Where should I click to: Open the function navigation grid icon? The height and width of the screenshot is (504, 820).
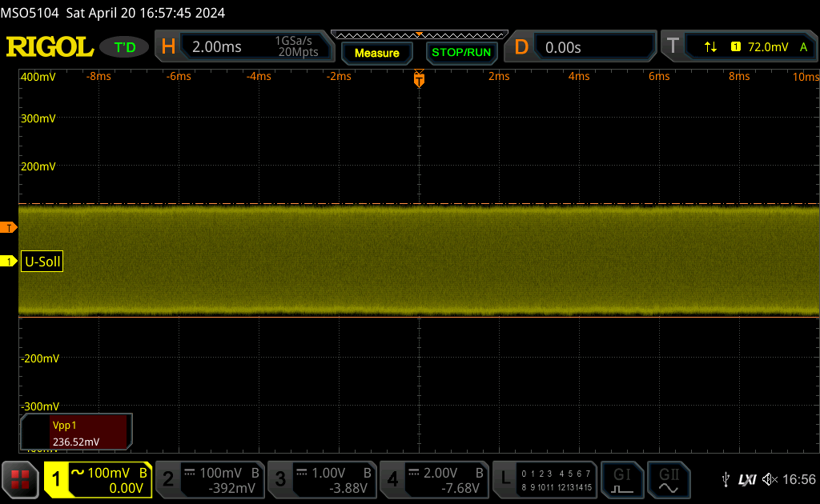click(22, 479)
